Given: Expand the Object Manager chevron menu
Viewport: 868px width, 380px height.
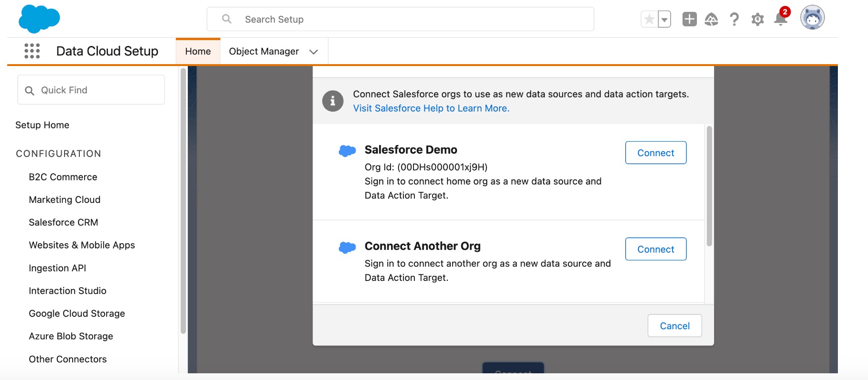Looking at the screenshot, I should 314,52.
